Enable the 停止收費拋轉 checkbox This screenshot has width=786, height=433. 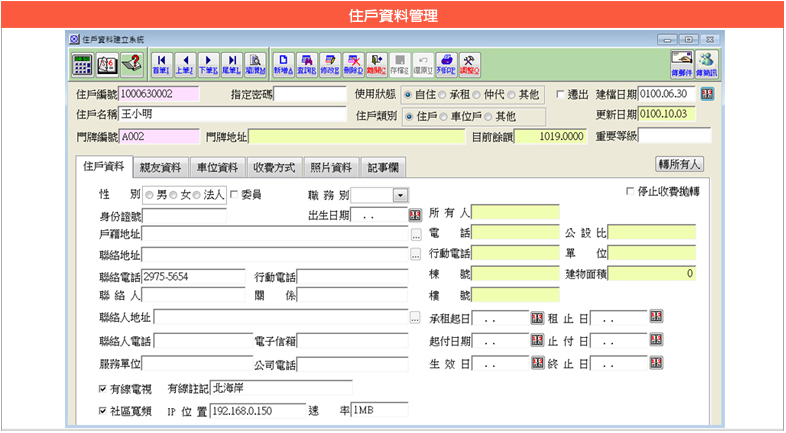(x=629, y=191)
